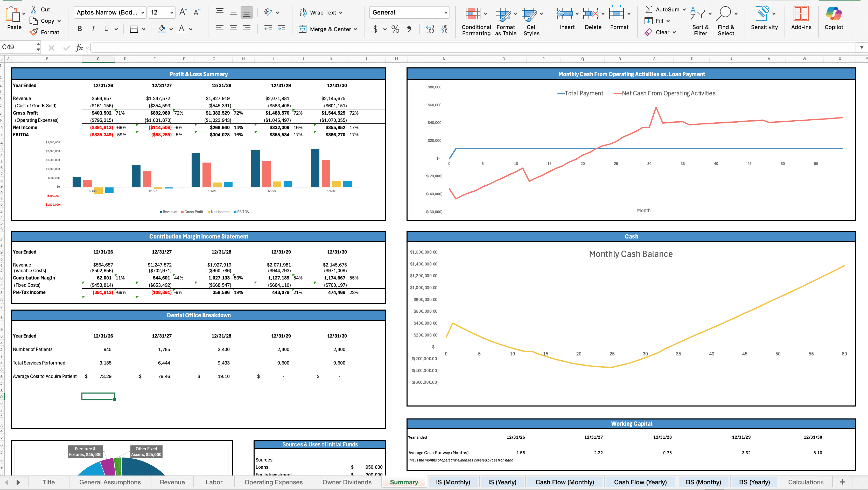Click the AutoSum sigma icon
868x490 pixels.
(648, 9)
